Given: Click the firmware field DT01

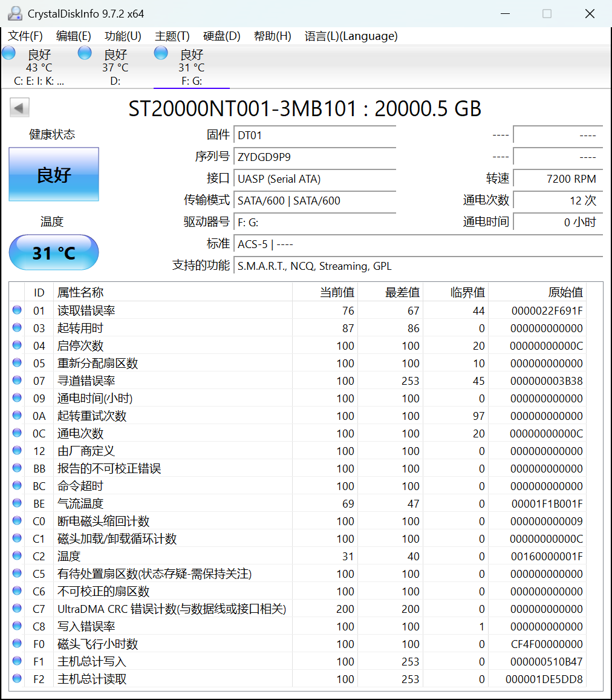Looking at the screenshot, I should [315, 135].
